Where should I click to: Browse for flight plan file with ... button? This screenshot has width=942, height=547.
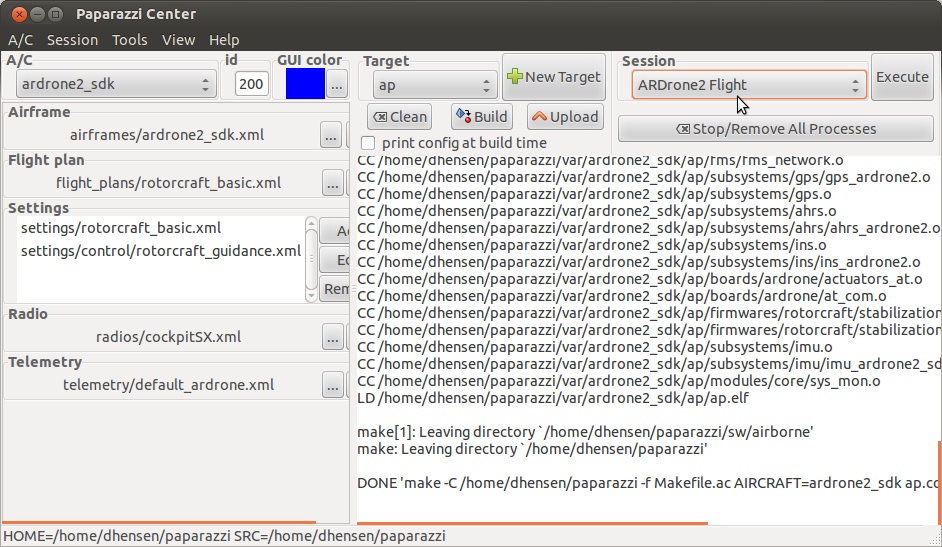pyautogui.click(x=332, y=183)
